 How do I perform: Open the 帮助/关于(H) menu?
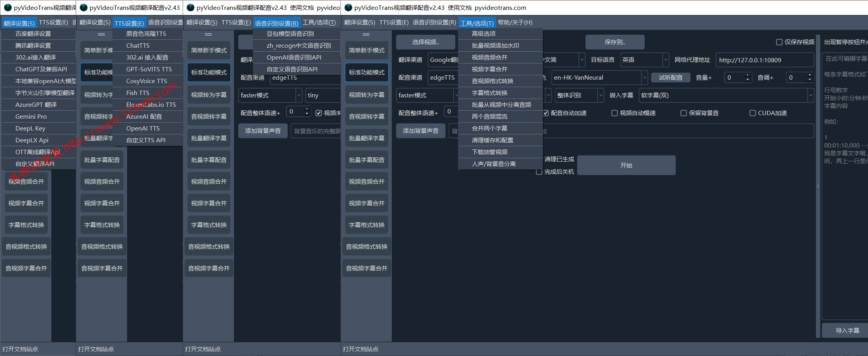click(x=515, y=22)
